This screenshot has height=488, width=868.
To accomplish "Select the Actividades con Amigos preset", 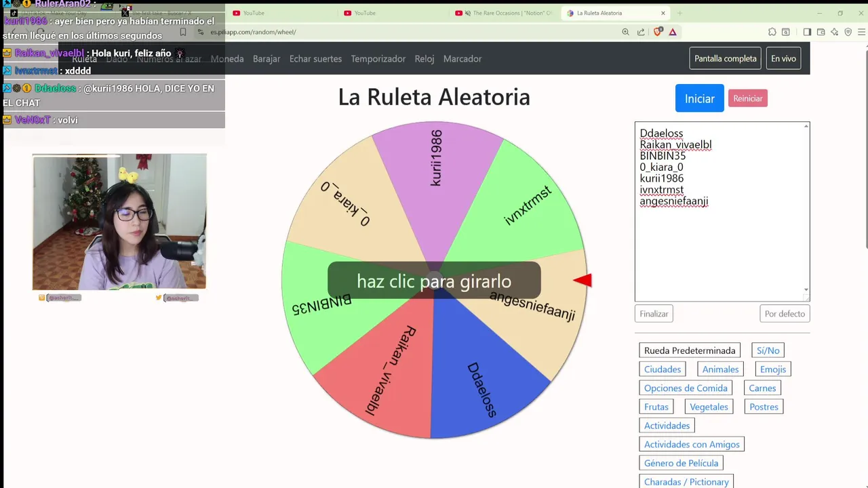I will (692, 445).
